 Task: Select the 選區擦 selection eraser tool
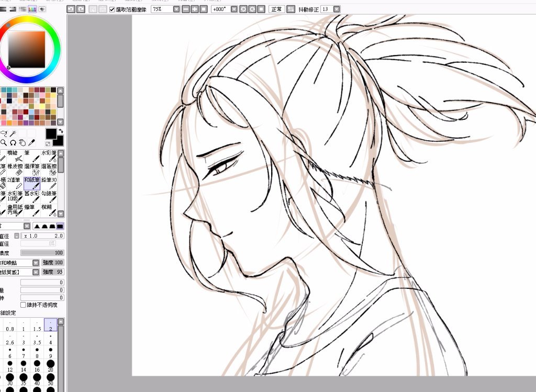(49, 170)
